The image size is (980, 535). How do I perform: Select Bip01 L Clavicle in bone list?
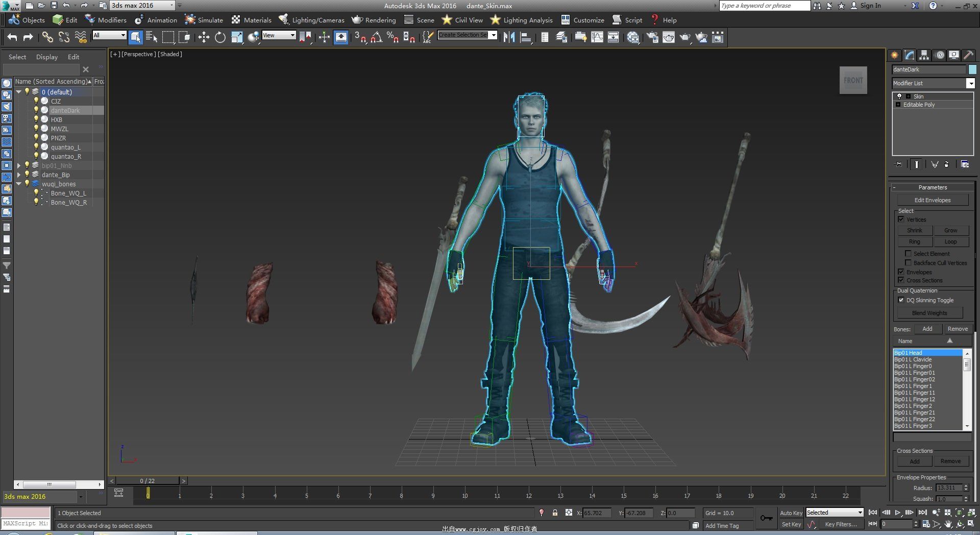coord(913,359)
